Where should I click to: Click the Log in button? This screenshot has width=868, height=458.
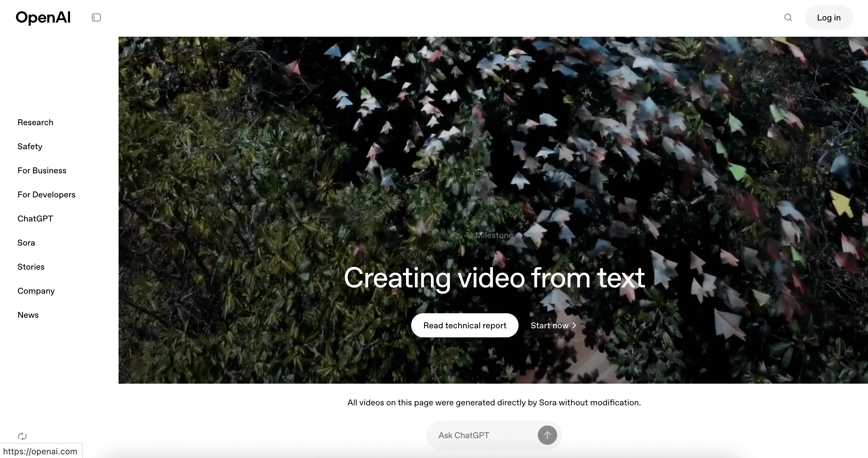pos(829,17)
